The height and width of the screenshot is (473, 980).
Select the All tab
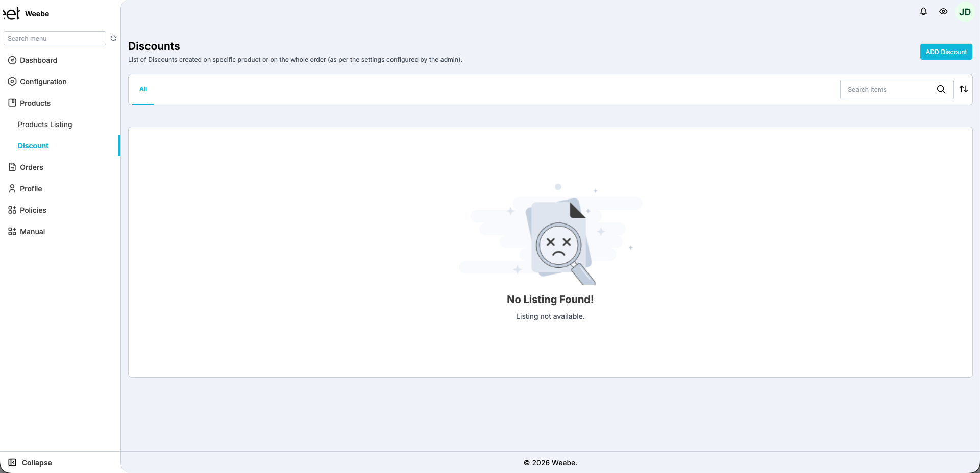(x=143, y=89)
